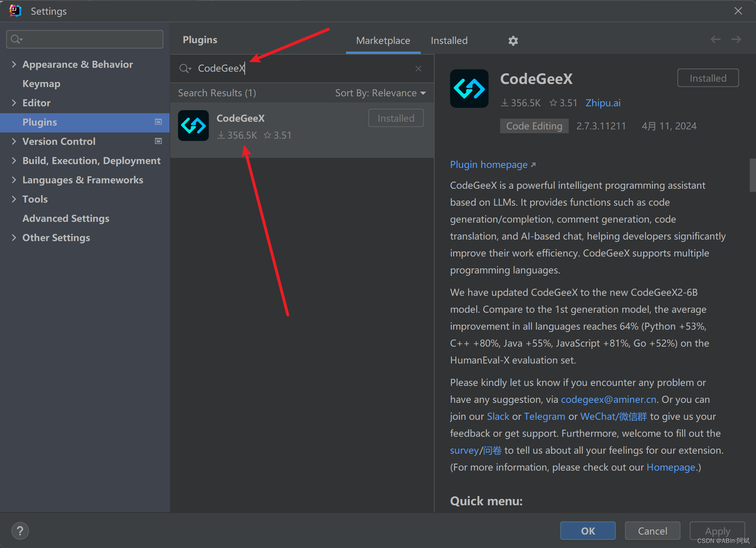756x548 pixels.
Task: Expand the Other Settings section
Action: tap(14, 238)
